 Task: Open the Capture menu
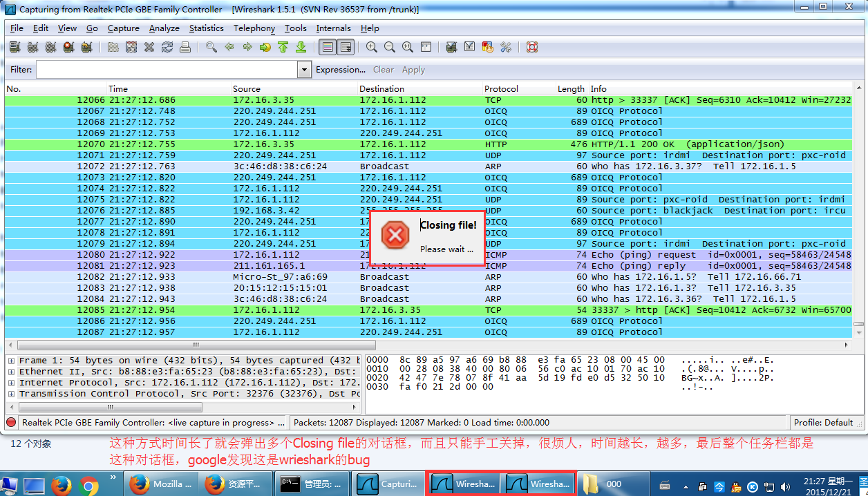click(124, 28)
